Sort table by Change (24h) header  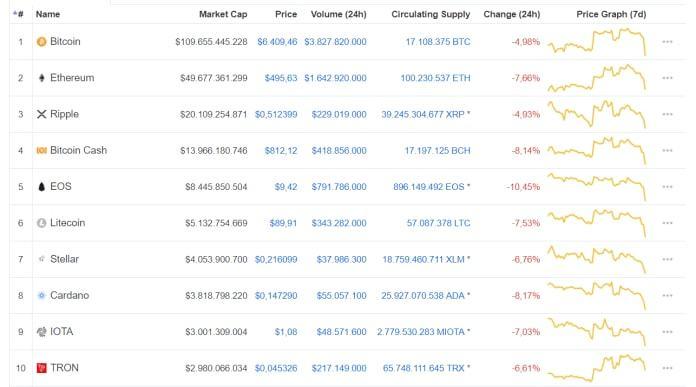click(512, 14)
